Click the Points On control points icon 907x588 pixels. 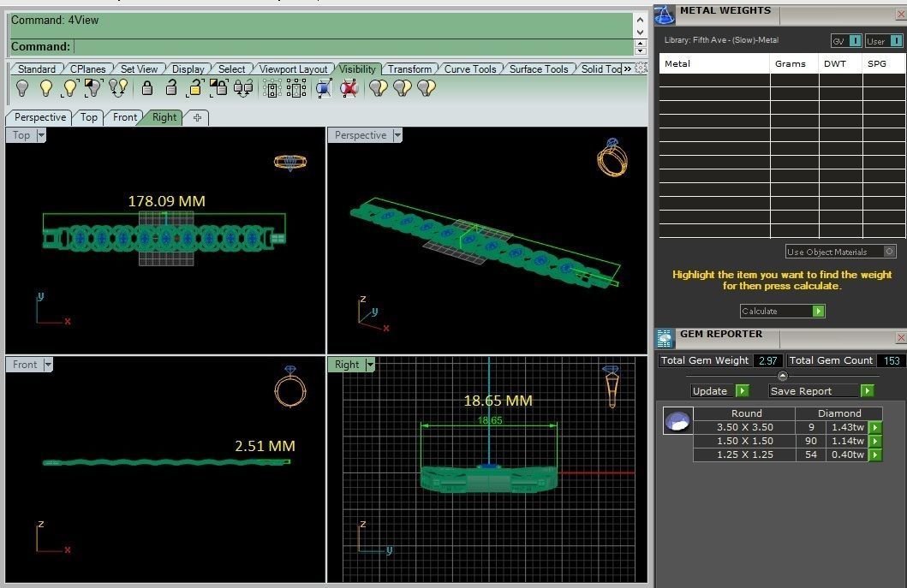point(272,88)
